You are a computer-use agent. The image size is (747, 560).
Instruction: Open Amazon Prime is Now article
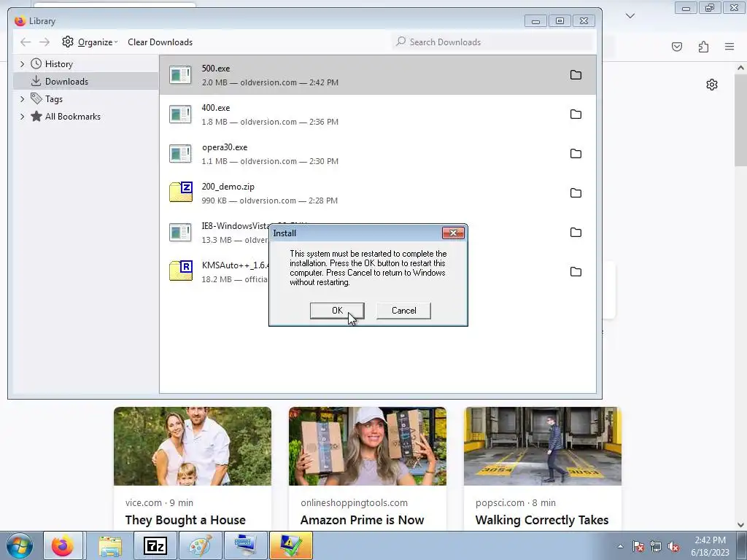pos(362,520)
